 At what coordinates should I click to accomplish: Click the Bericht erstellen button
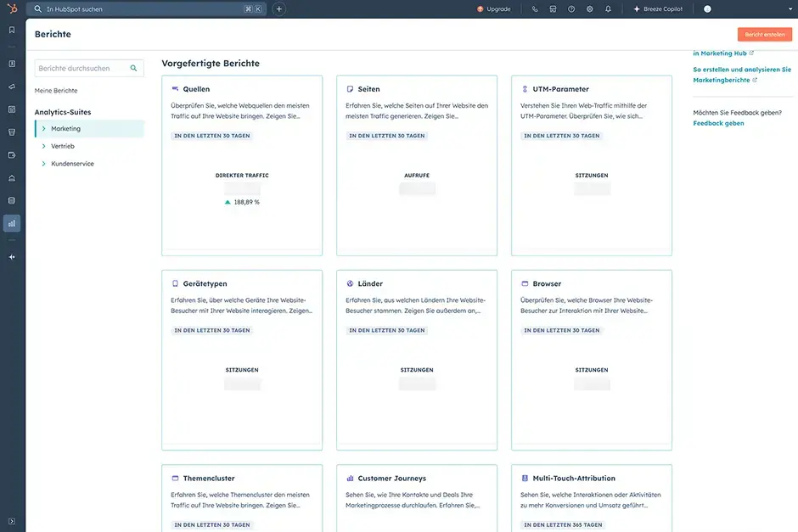(x=764, y=34)
